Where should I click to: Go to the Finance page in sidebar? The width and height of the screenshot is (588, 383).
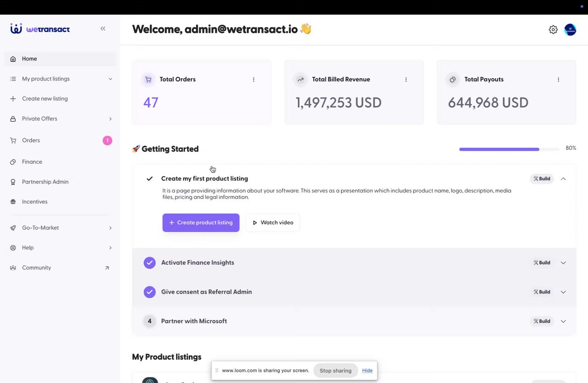32,162
